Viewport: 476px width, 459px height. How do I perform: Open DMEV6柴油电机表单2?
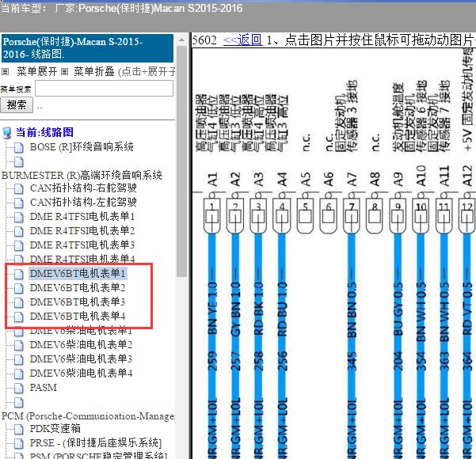pos(81,344)
